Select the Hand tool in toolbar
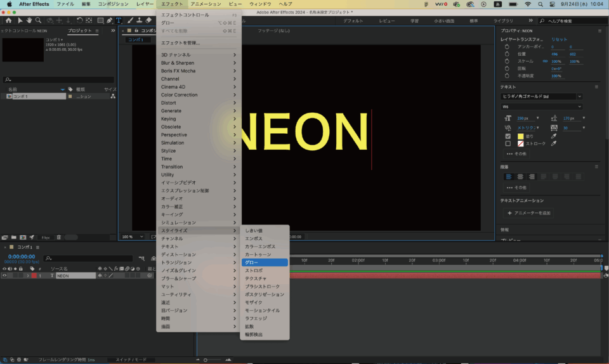This screenshot has height=364, width=609. [29, 20]
